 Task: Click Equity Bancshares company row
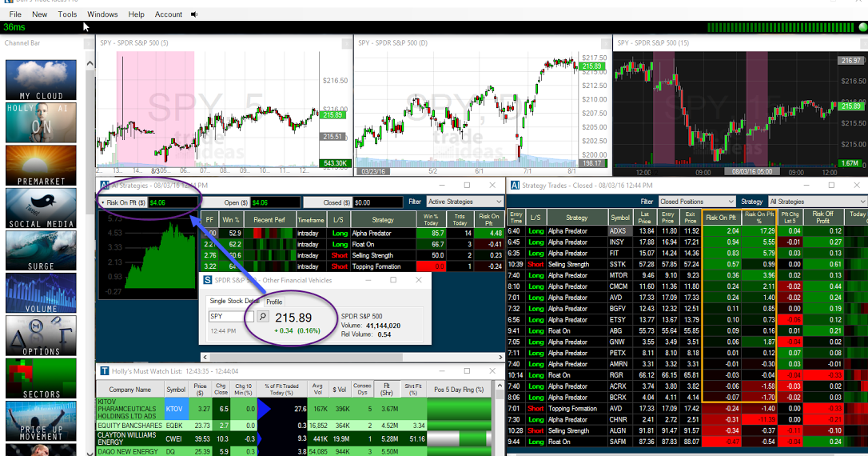click(293, 426)
